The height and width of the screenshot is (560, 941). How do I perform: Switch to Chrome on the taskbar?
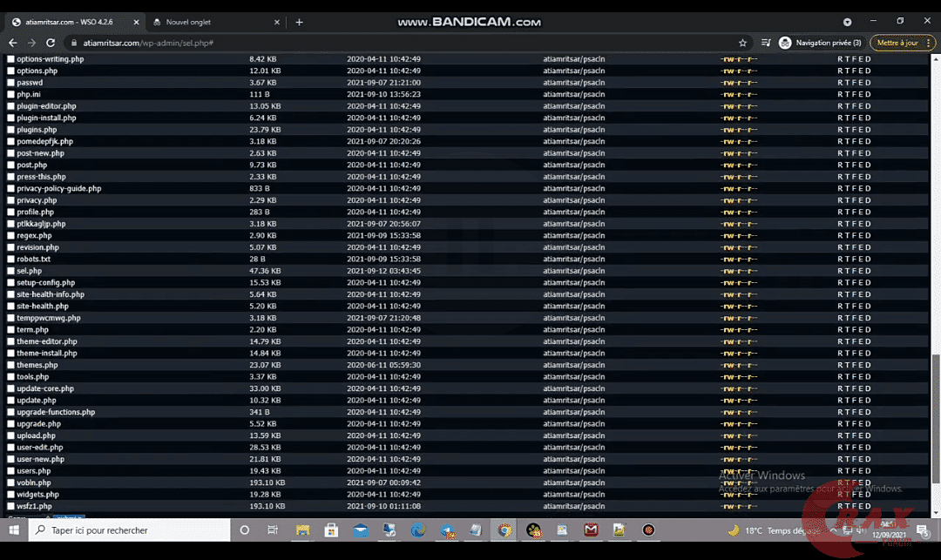pyautogui.click(x=504, y=530)
